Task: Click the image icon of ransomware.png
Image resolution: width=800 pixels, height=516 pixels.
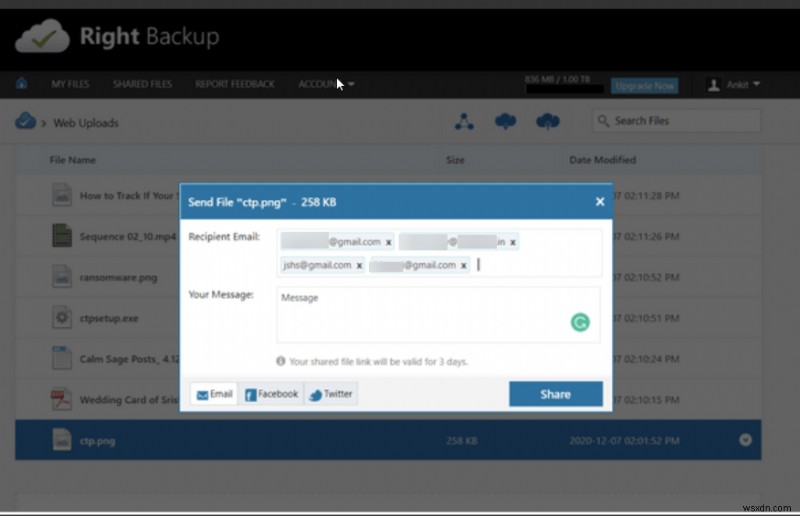Action: [x=62, y=277]
